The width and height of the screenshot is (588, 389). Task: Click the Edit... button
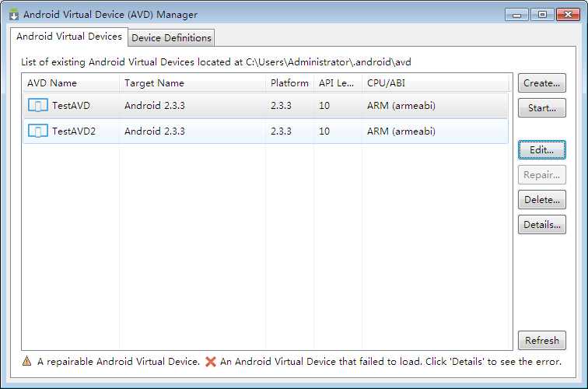[542, 150]
